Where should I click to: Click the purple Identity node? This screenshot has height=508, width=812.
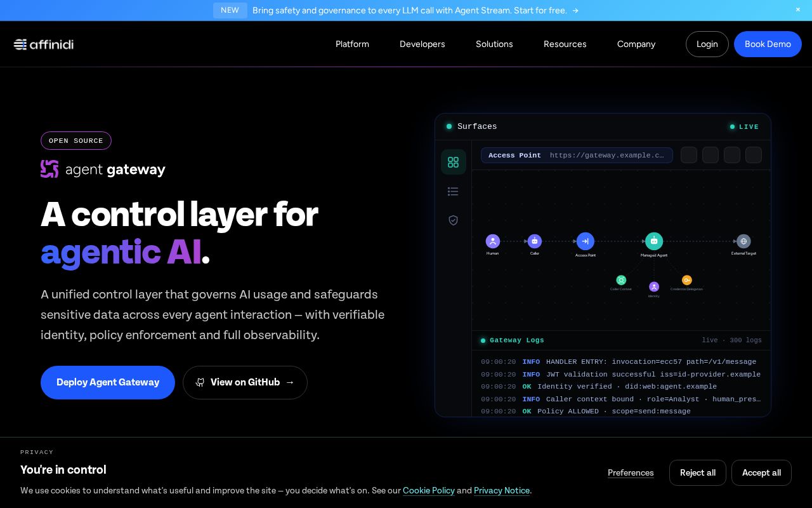click(654, 286)
